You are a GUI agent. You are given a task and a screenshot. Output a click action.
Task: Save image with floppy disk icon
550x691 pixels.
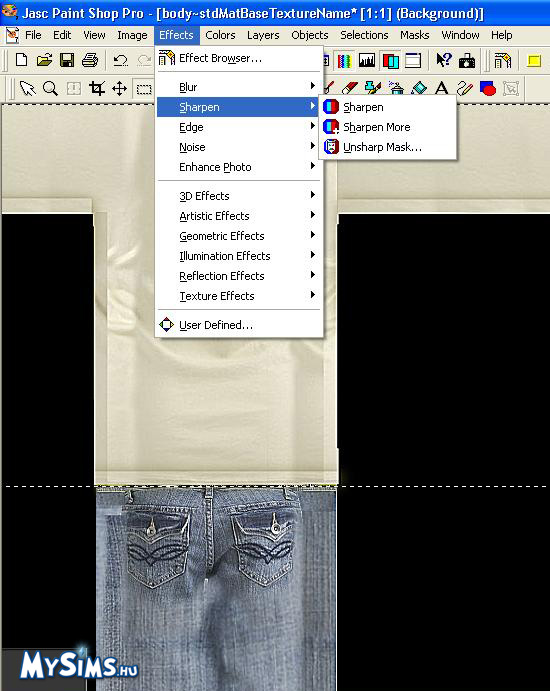[67, 60]
